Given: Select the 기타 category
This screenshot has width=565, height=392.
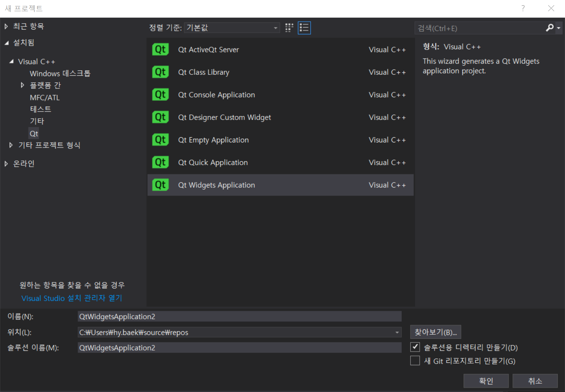Looking at the screenshot, I should 37,121.
